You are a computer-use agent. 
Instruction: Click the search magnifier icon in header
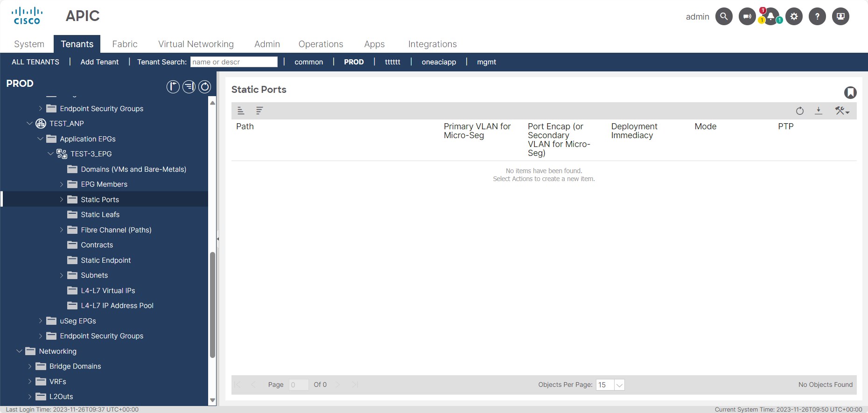[724, 16]
